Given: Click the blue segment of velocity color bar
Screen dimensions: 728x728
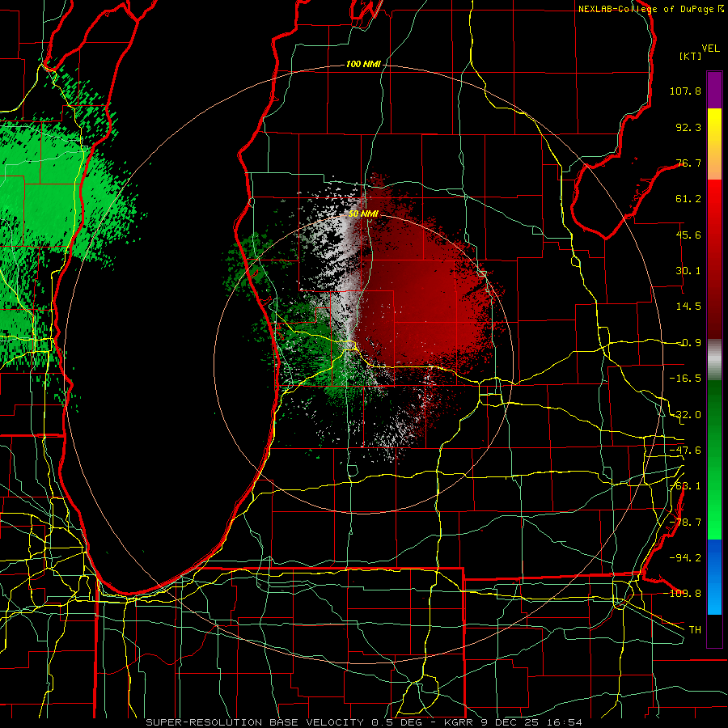Looking at the screenshot, I should (714, 577).
